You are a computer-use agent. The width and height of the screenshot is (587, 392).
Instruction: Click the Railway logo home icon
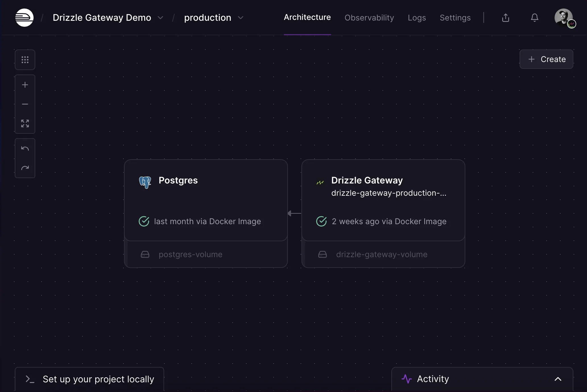24,18
